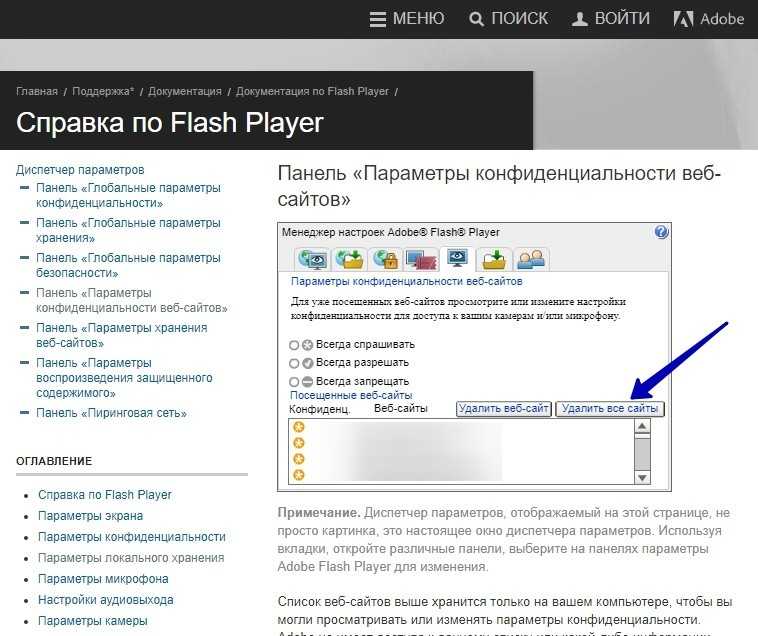The image size is (758, 636).
Task: Open the ПОИСК search text
Action: click(520, 19)
